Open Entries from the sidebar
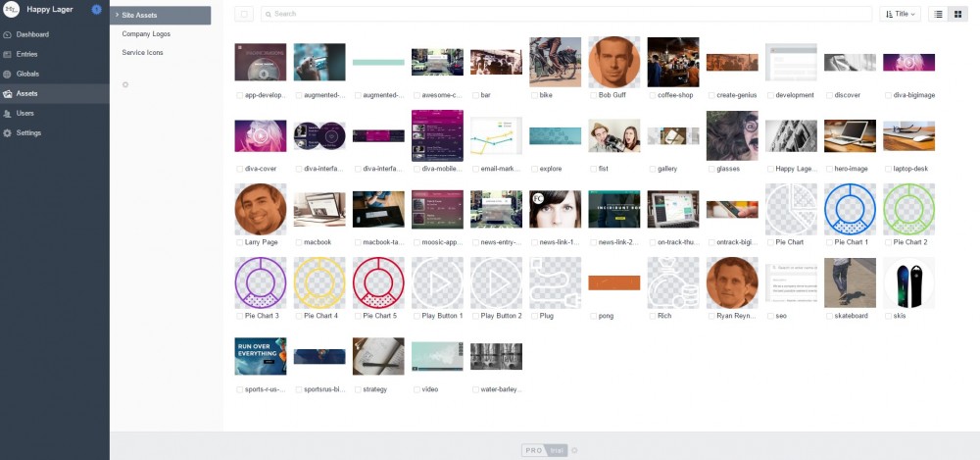This screenshot has width=980, height=460. pos(26,55)
